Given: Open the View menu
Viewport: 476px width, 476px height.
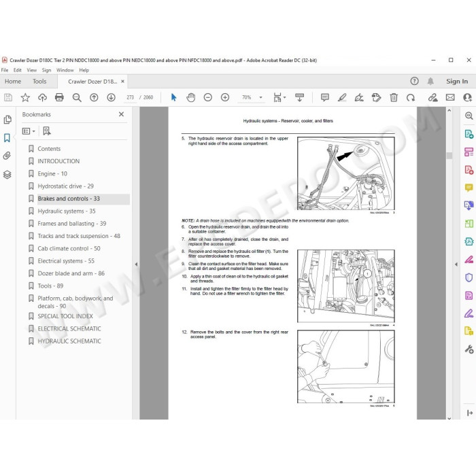Looking at the screenshot, I should (x=31, y=70).
